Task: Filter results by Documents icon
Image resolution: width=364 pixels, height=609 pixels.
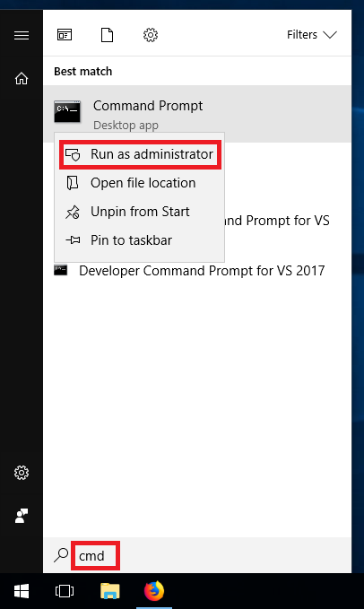Action: pyautogui.click(x=107, y=35)
